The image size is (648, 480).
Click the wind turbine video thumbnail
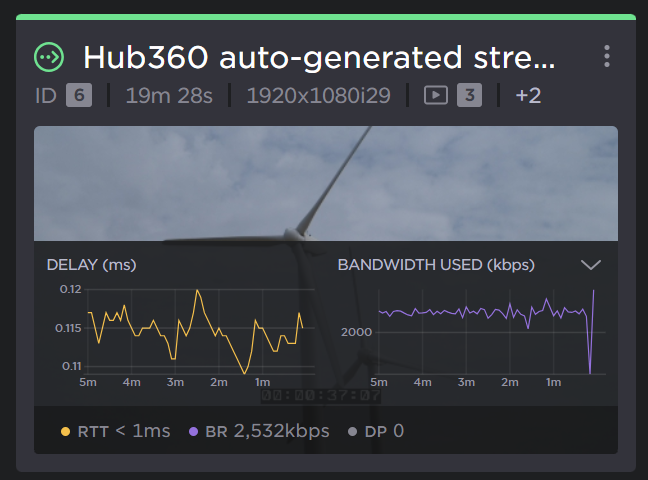(x=325, y=183)
